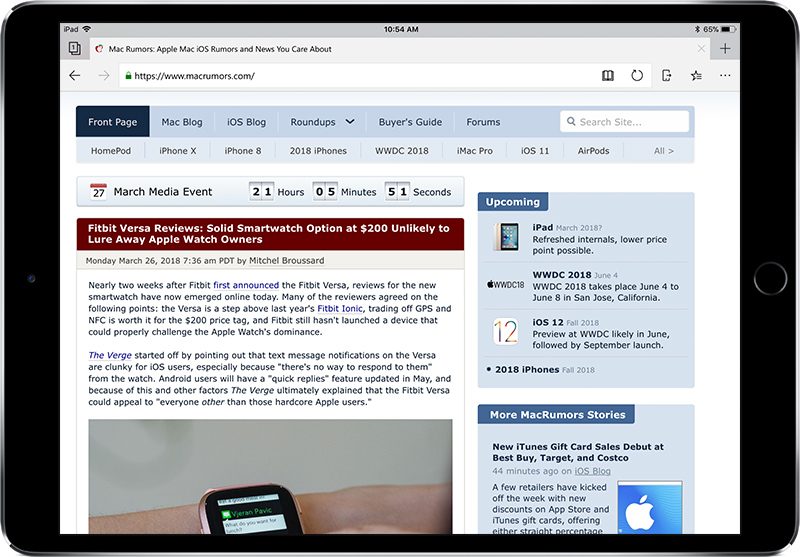Click the iPad home button
The image size is (800, 557).
[x=770, y=278]
